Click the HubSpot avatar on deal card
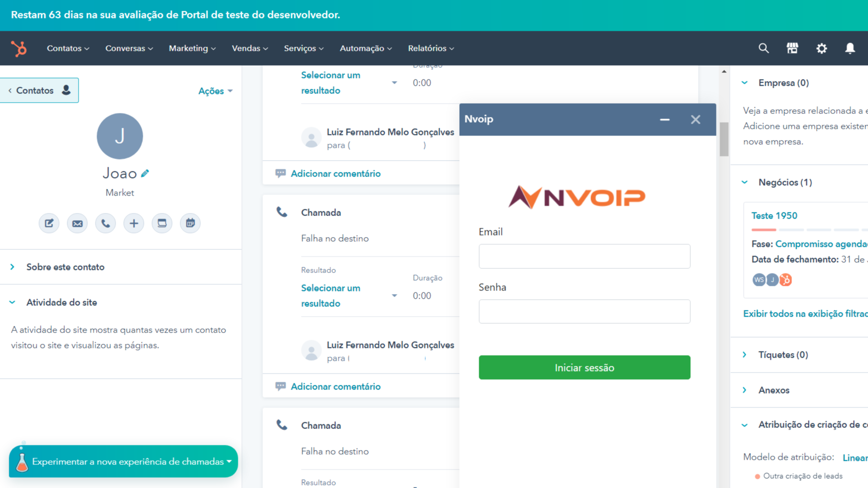Image resolution: width=868 pixels, height=488 pixels. [x=785, y=280]
